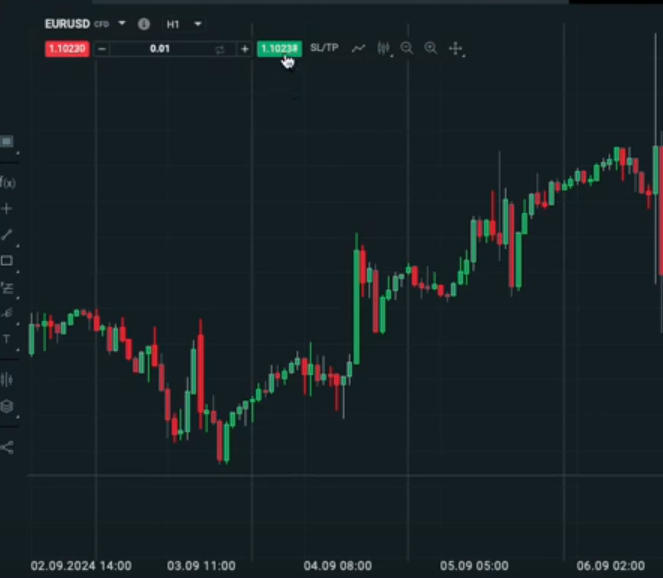Click the share chart icon

click(x=7, y=447)
